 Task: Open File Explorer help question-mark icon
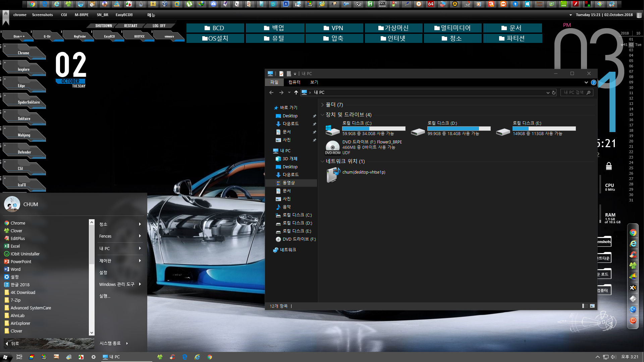593,82
